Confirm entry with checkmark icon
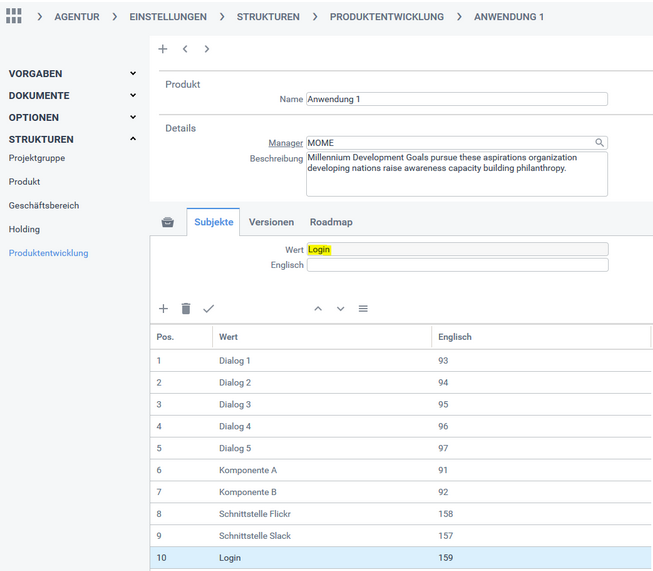The image size is (653, 571). pos(208,309)
